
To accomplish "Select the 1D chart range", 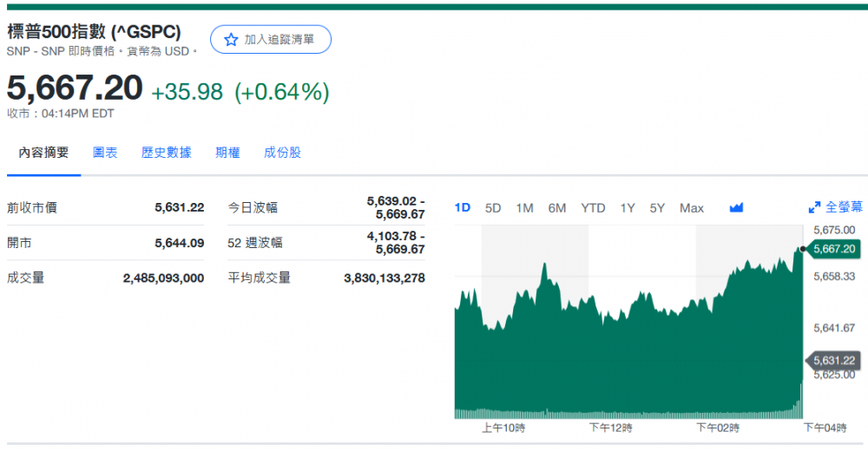I will pyautogui.click(x=463, y=207).
